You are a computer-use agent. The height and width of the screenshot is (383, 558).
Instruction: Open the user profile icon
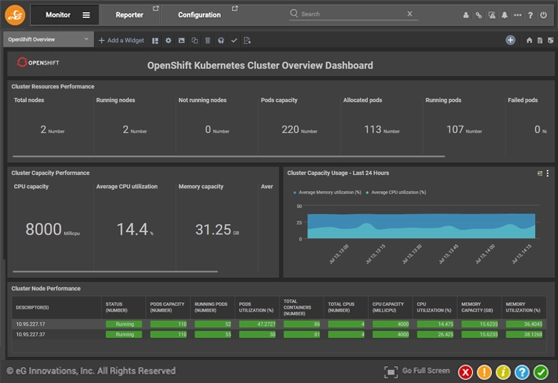tap(465, 15)
